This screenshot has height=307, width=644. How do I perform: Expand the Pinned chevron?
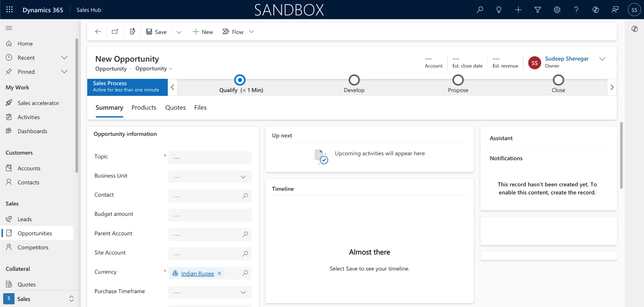(x=64, y=72)
